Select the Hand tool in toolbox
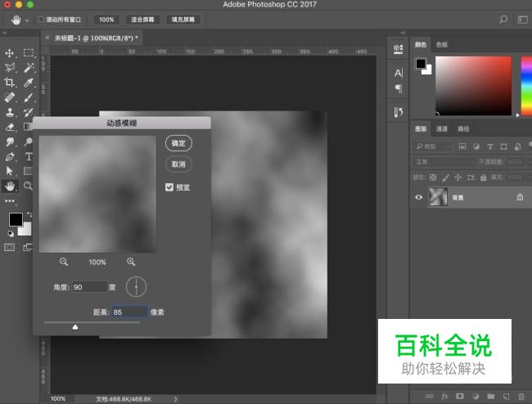532x404 pixels. coord(10,186)
